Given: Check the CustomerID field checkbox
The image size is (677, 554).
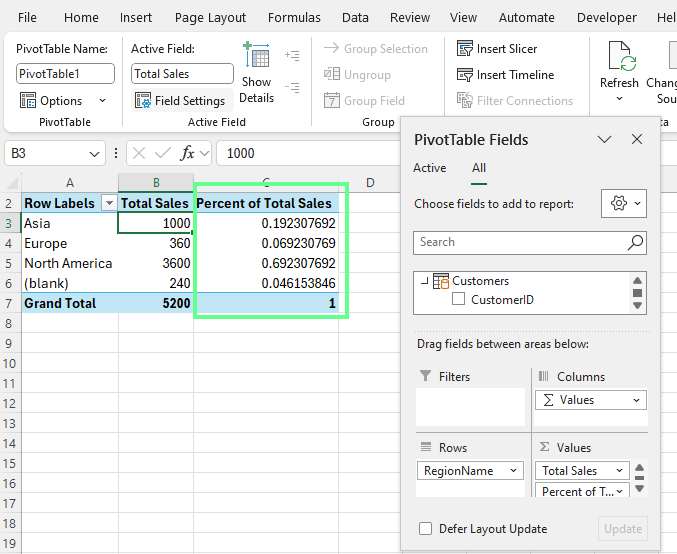Looking at the screenshot, I should pos(459,299).
